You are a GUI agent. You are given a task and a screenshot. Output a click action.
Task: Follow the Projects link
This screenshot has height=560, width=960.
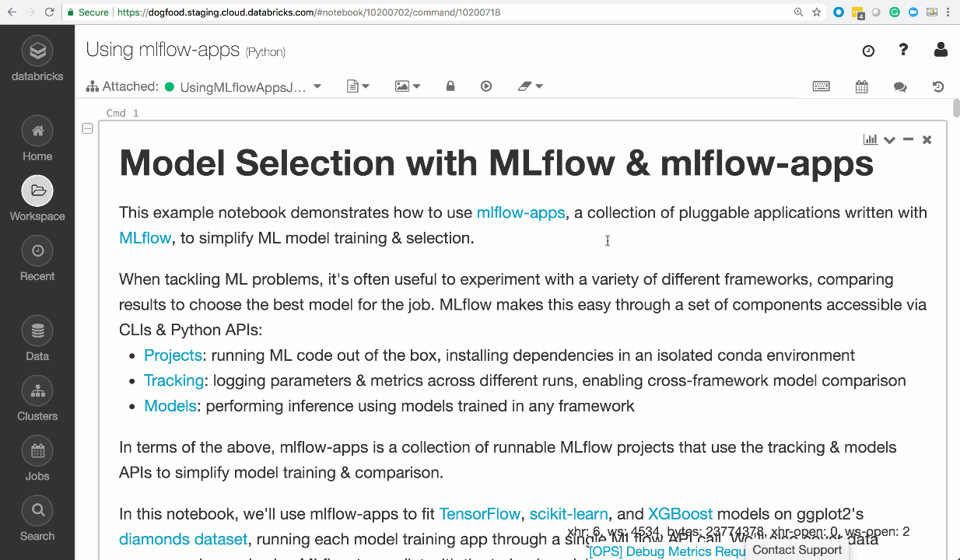173,355
